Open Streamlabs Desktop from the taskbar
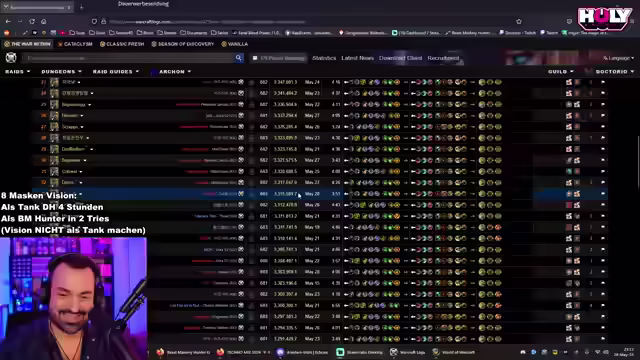This screenshot has width=640, height=360. click(360, 352)
